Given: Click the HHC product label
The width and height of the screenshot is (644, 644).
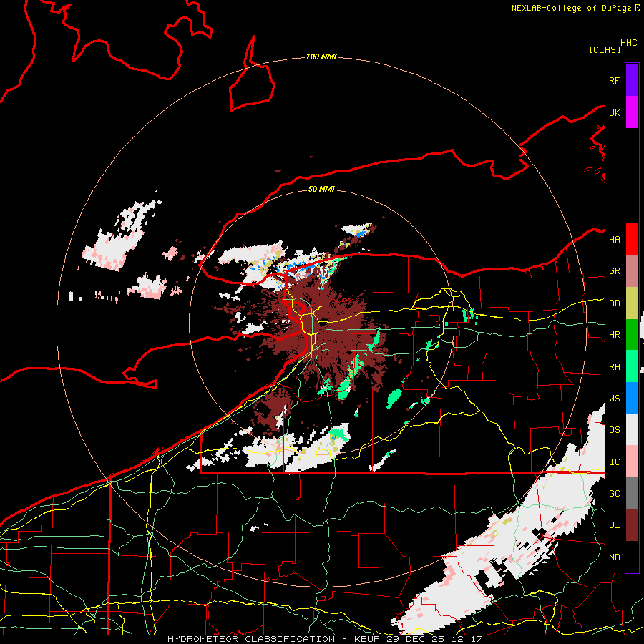Looking at the screenshot, I should coord(629,43).
